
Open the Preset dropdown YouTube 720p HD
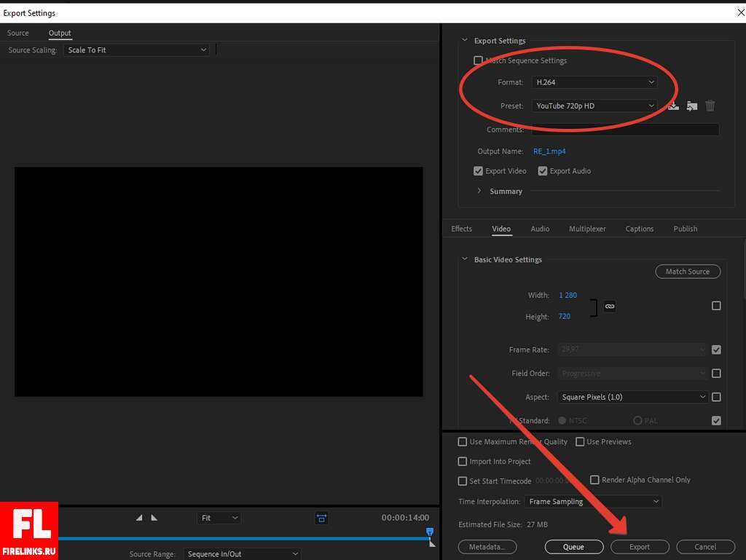point(594,106)
